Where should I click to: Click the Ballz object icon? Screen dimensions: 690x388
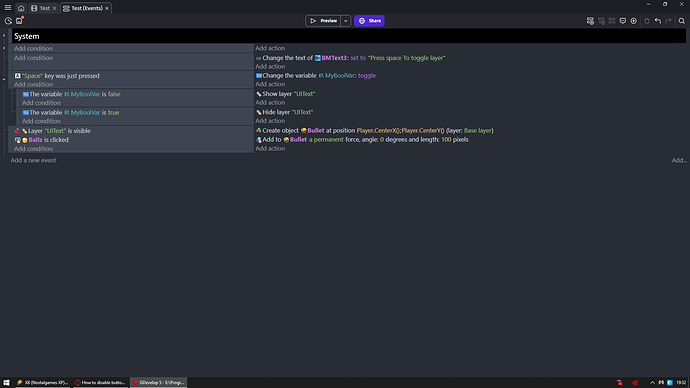point(25,140)
